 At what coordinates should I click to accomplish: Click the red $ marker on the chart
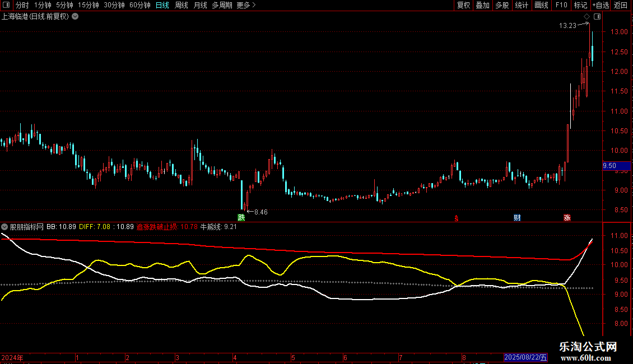coord(457,218)
